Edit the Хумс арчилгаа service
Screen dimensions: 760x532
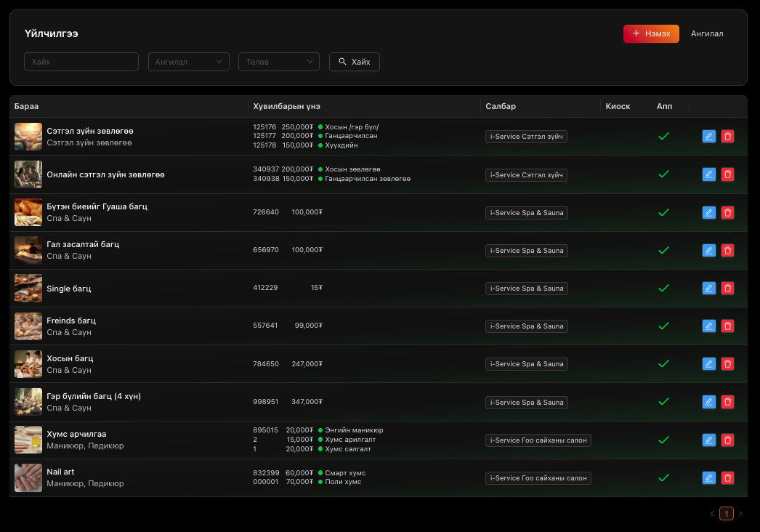[x=709, y=440]
